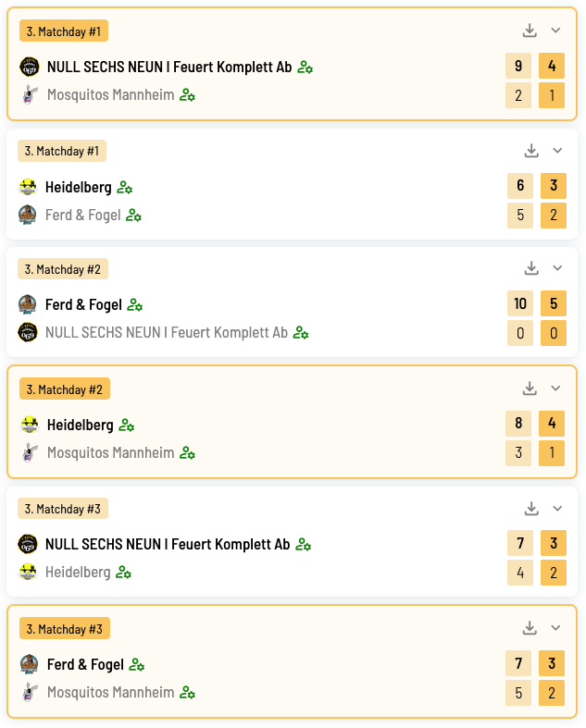Open Ferd & Fogel team name in Matchday #2

point(83,304)
